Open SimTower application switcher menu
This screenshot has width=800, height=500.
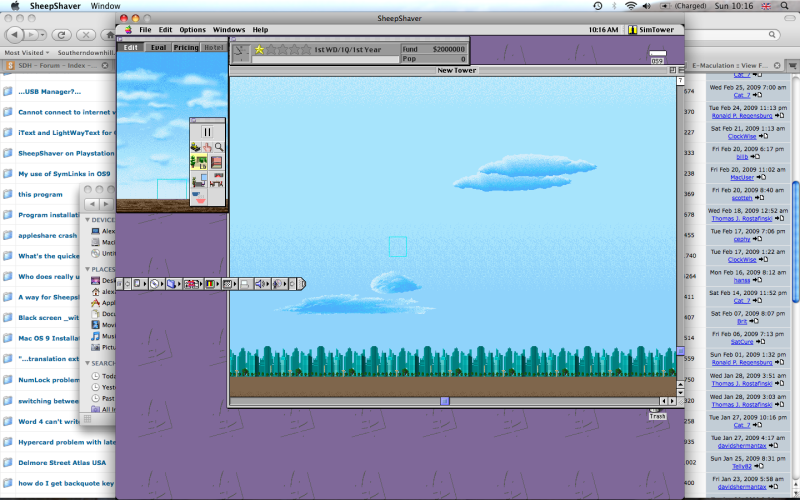pyautogui.click(x=652, y=30)
